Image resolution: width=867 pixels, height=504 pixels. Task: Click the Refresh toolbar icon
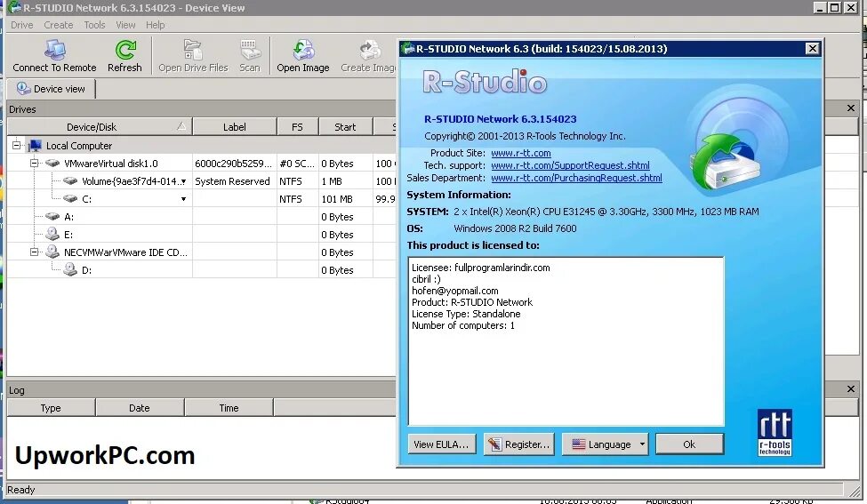[125, 50]
